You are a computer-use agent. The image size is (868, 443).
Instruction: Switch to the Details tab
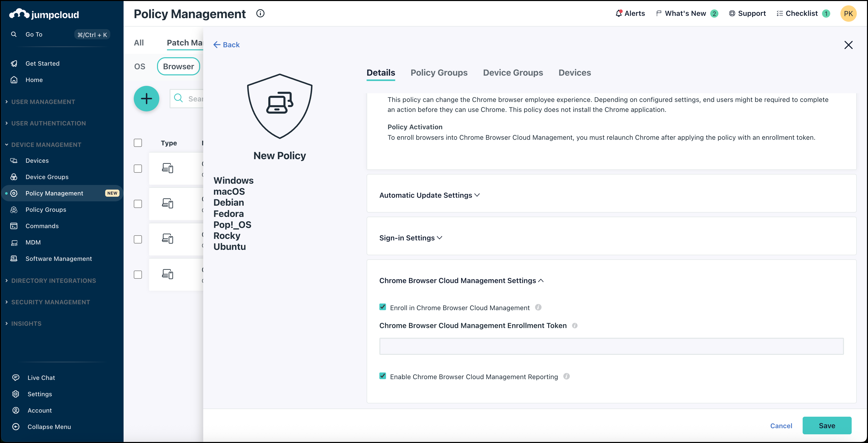pyautogui.click(x=381, y=73)
